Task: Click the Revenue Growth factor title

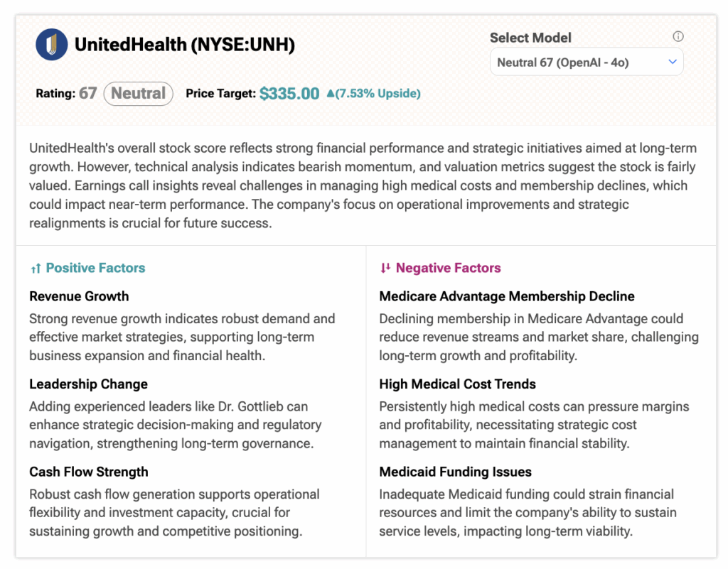Action: click(x=79, y=296)
